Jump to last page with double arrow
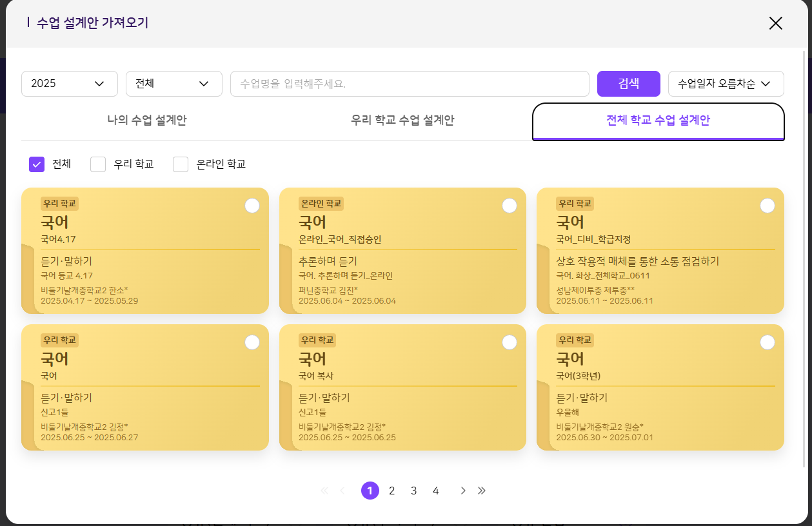 coord(482,491)
